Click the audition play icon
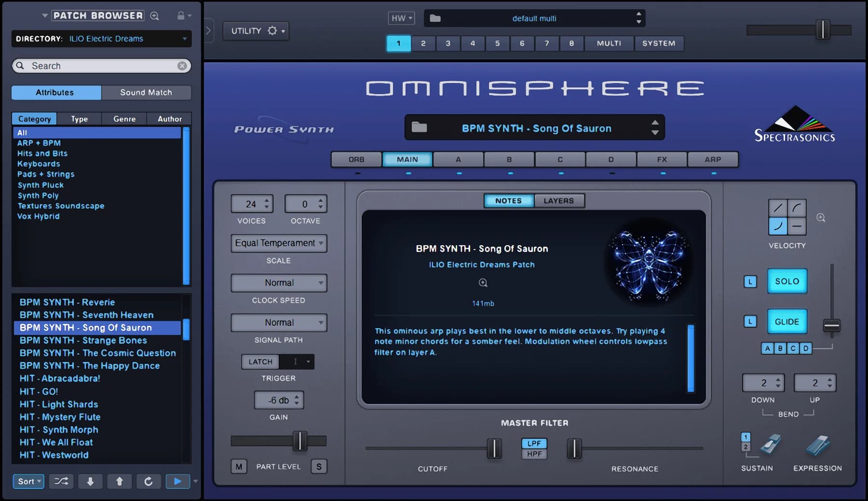This screenshot has height=501, width=868. [x=177, y=481]
